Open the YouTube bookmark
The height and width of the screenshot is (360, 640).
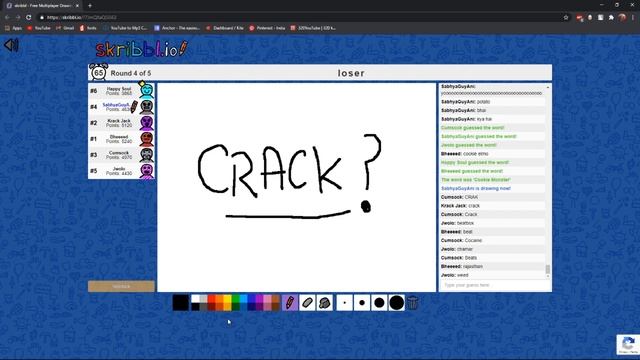coord(39,28)
